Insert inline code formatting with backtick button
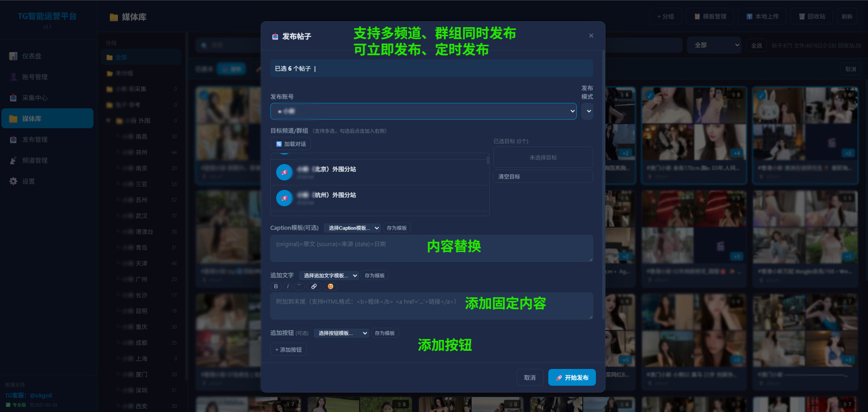 tap(299, 286)
